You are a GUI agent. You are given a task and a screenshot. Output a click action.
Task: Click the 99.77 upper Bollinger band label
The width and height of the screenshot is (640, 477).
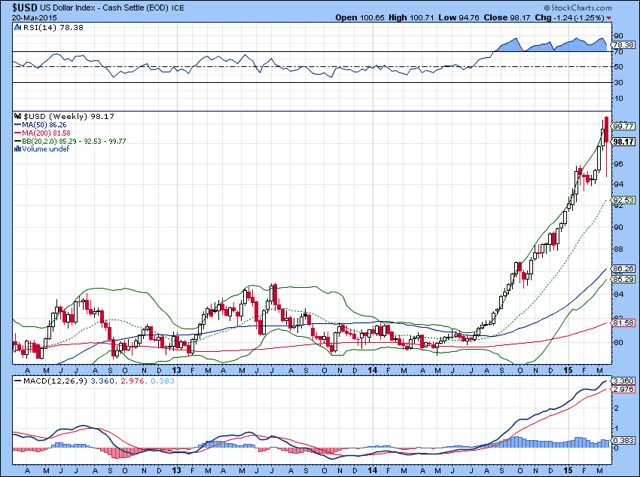click(624, 126)
